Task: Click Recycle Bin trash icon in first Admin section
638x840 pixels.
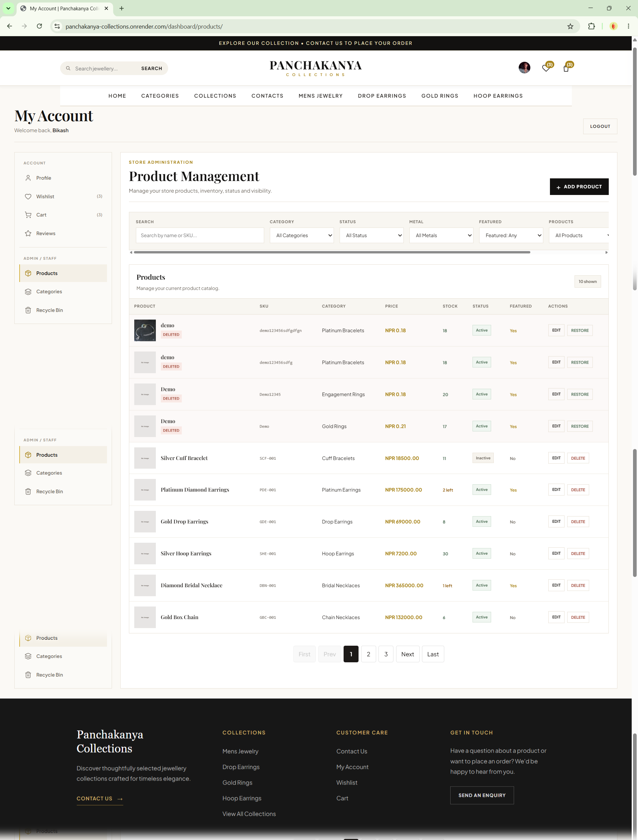Action: (28, 310)
